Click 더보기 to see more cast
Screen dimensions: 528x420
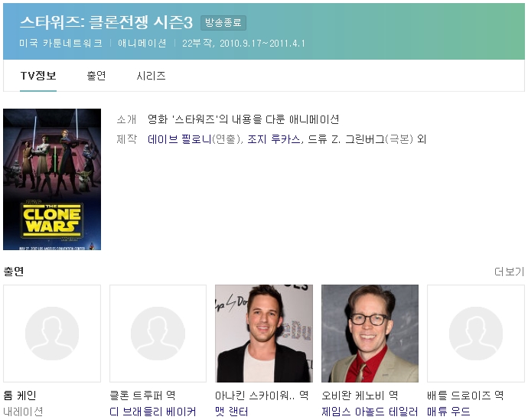coord(509,272)
